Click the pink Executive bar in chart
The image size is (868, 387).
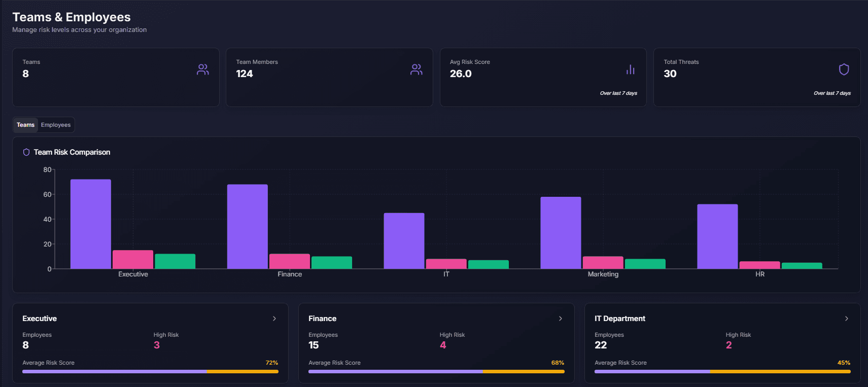[x=133, y=259]
